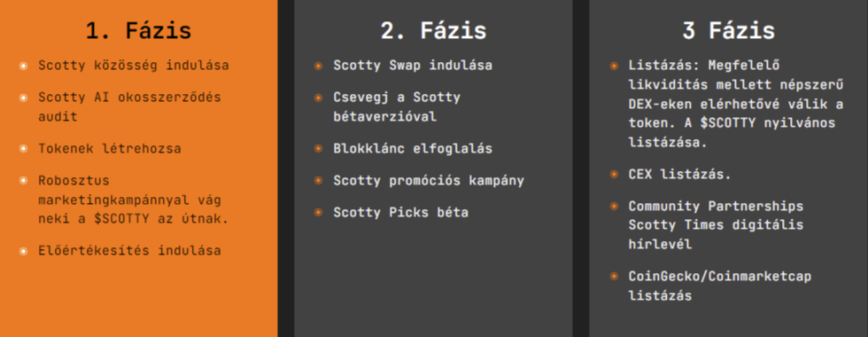
Task: Click the bullet next to Blokklánc elfoglalás
Action: point(318,149)
